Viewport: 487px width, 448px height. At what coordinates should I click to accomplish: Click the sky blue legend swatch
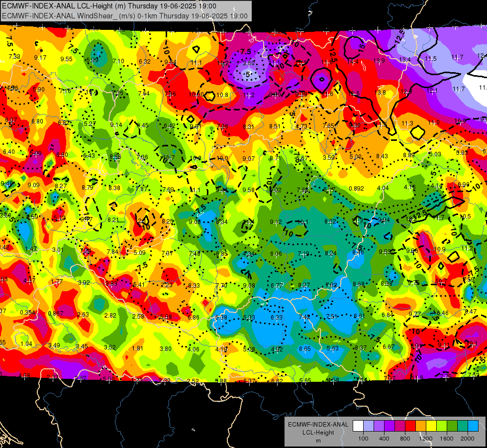tap(473, 426)
